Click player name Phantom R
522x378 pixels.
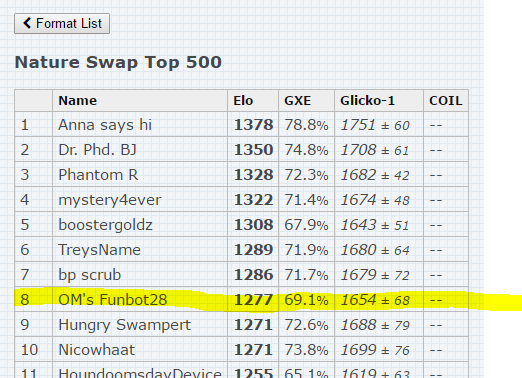98,175
